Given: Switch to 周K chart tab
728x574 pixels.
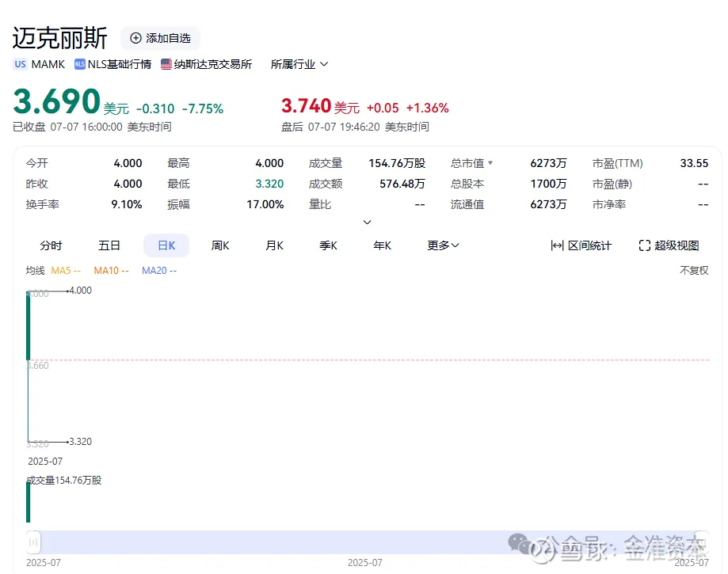Looking at the screenshot, I should coord(220,245).
